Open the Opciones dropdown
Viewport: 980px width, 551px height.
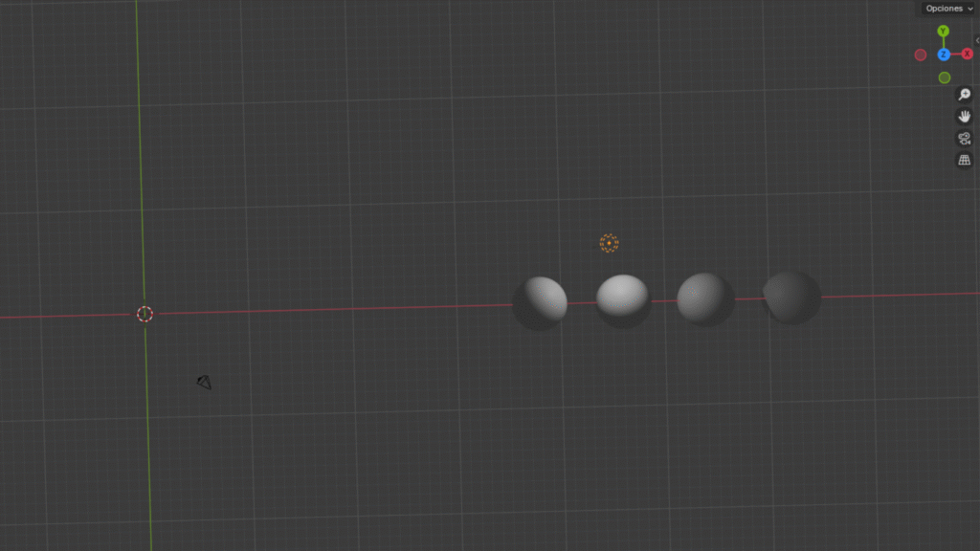coord(948,8)
